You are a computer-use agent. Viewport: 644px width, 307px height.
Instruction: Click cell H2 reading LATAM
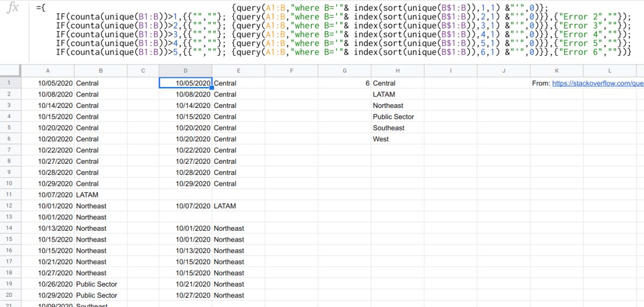coord(398,94)
